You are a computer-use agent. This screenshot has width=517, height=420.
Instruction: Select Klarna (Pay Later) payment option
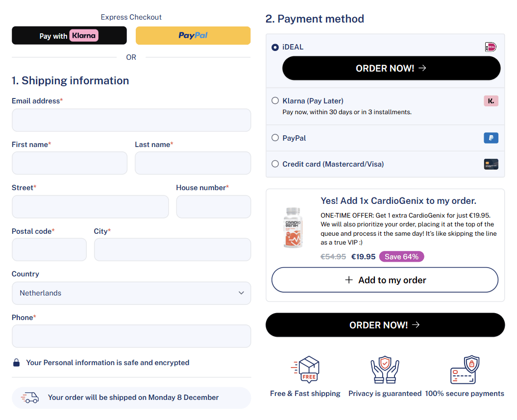tap(275, 100)
